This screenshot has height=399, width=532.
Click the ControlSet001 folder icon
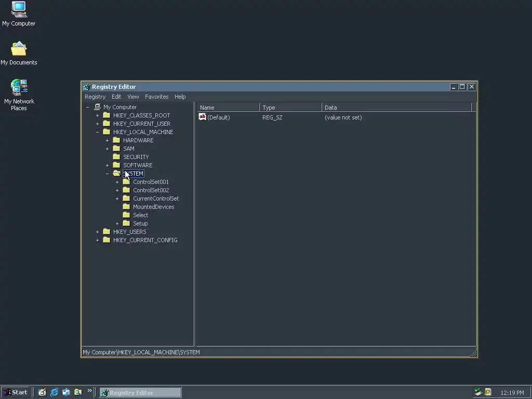pyautogui.click(x=126, y=181)
